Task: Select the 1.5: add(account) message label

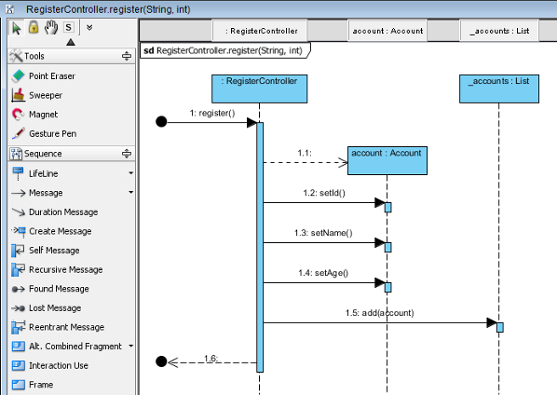Action: 380,313
